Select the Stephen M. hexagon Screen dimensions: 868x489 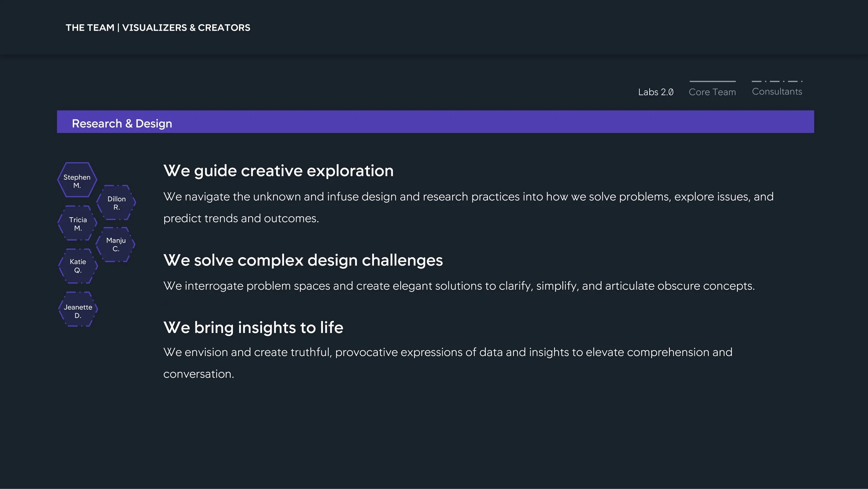(x=77, y=180)
